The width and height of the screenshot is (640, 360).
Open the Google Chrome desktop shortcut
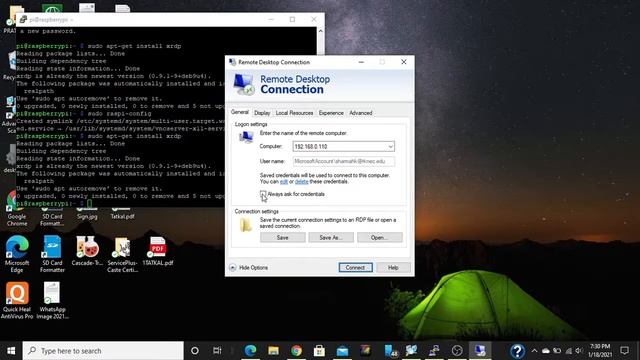(x=17, y=209)
